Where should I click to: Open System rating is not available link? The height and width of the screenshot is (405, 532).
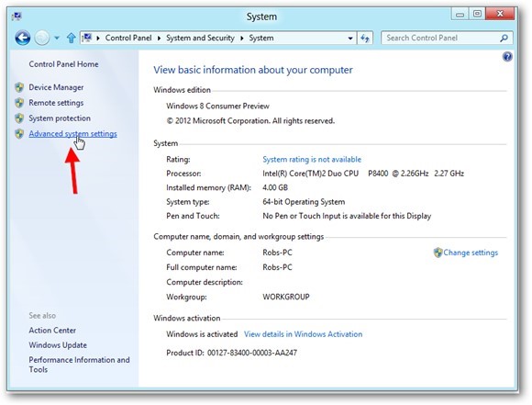click(x=312, y=160)
